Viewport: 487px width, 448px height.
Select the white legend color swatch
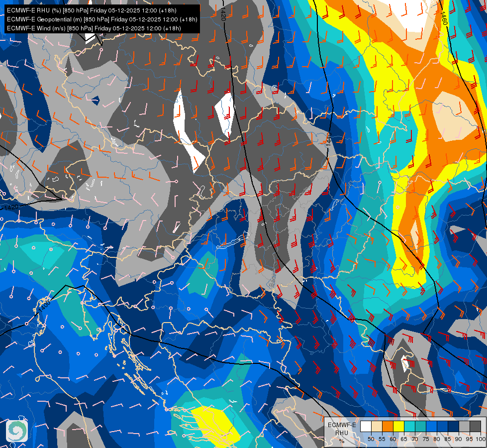pyautogui.click(x=366, y=426)
